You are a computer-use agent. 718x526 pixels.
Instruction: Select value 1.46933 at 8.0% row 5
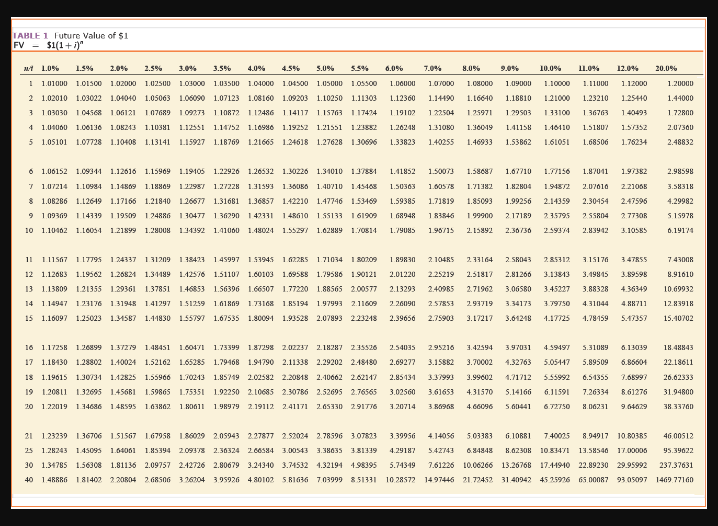pos(480,142)
